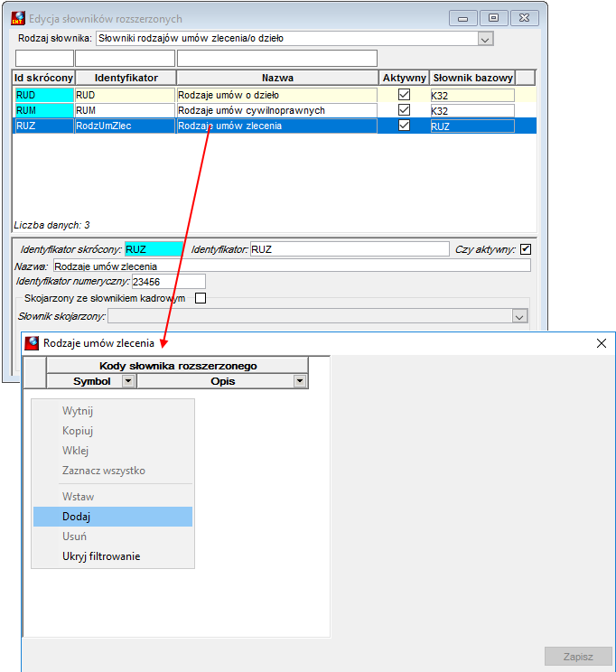Toggle Aktywny checkbox for RUM row

tap(404, 109)
